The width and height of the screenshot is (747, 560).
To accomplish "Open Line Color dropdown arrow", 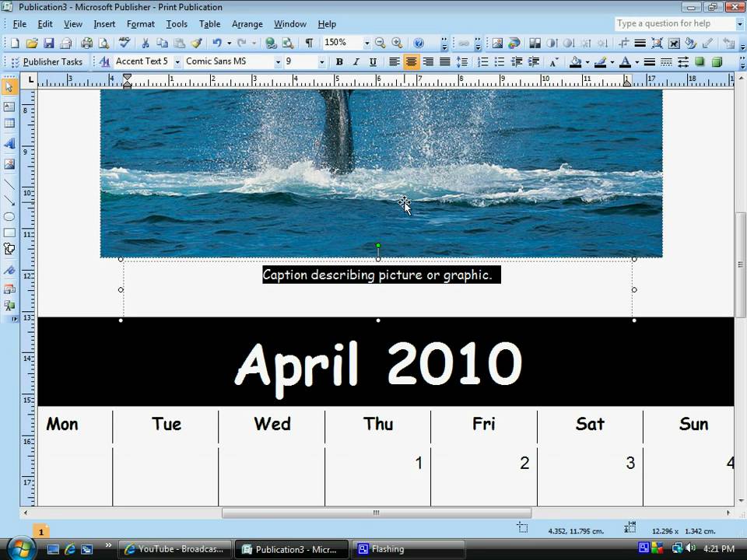I will pyautogui.click(x=612, y=62).
